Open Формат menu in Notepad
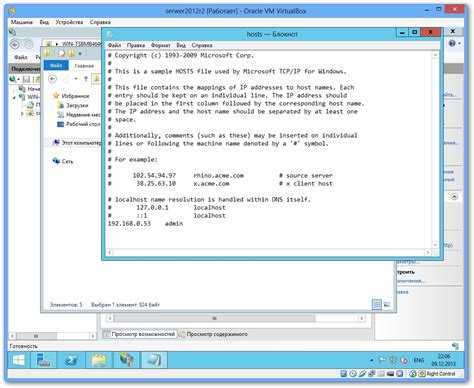Screen dimensions: 474x388 pos(161,45)
